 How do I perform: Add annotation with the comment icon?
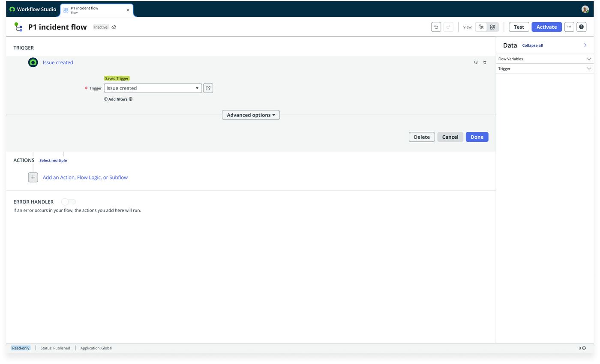point(476,63)
